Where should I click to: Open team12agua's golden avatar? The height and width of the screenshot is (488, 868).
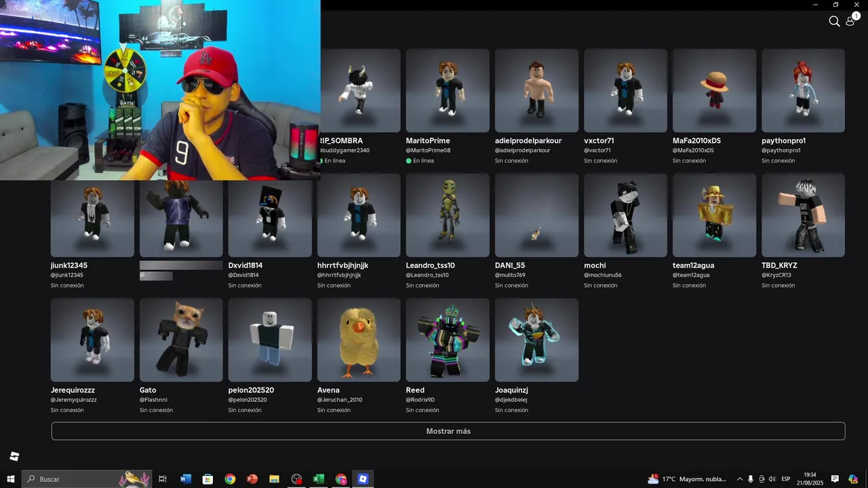coord(714,215)
